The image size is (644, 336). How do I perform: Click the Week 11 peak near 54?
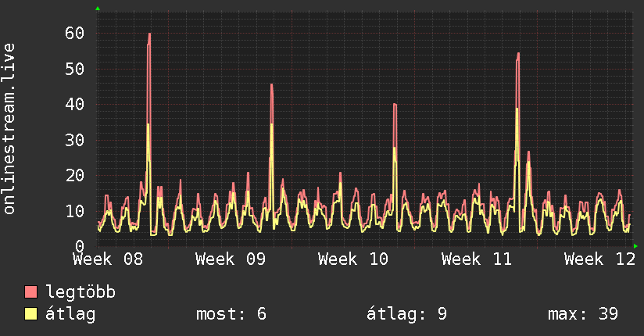coord(518,54)
